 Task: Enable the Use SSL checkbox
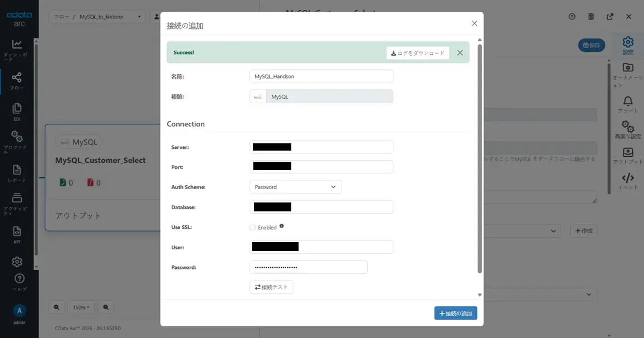(x=252, y=228)
